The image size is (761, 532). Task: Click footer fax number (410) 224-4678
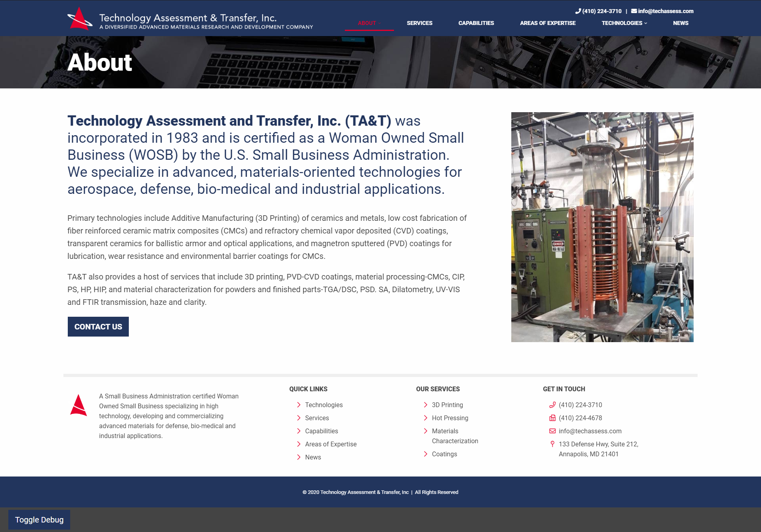[580, 418]
